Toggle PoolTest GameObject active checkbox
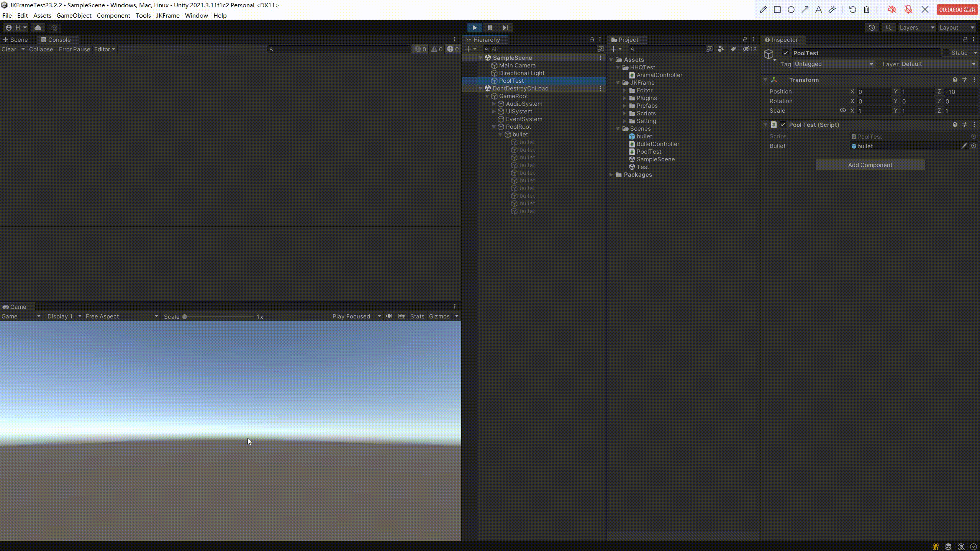This screenshot has height=551, width=980. pos(785,53)
